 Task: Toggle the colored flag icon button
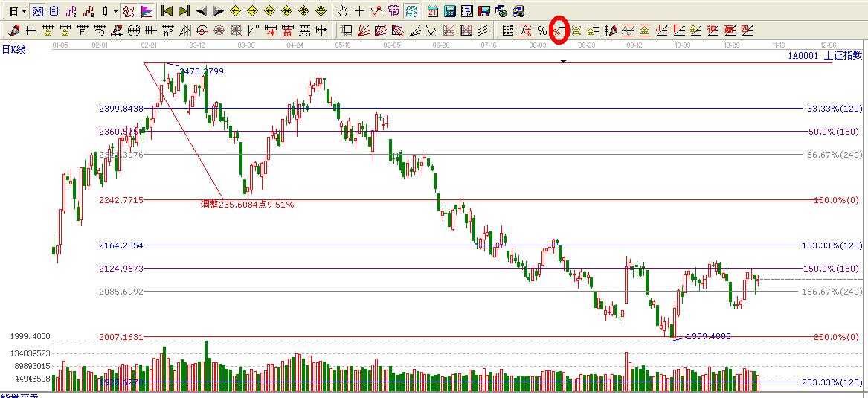(147, 11)
